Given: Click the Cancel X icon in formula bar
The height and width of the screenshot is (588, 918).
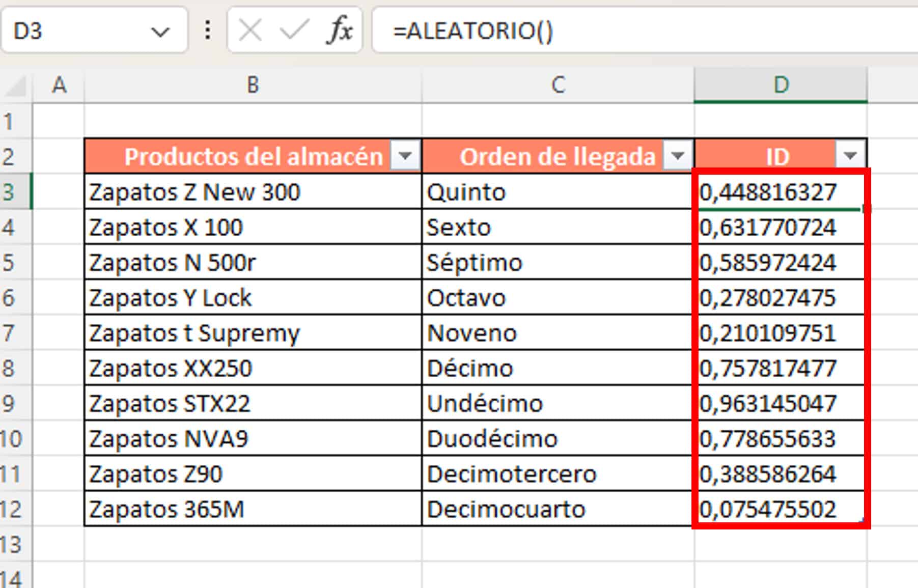Looking at the screenshot, I should (x=250, y=30).
